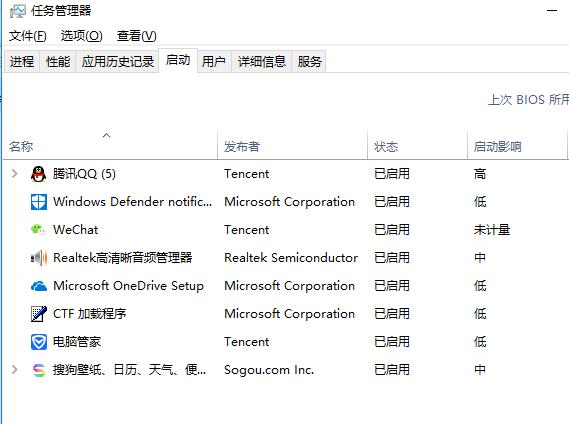Click 高 startup impact of 腾讯QQ
The height and width of the screenshot is (424, 569).
pyautogui.click(x=480, y=174)
